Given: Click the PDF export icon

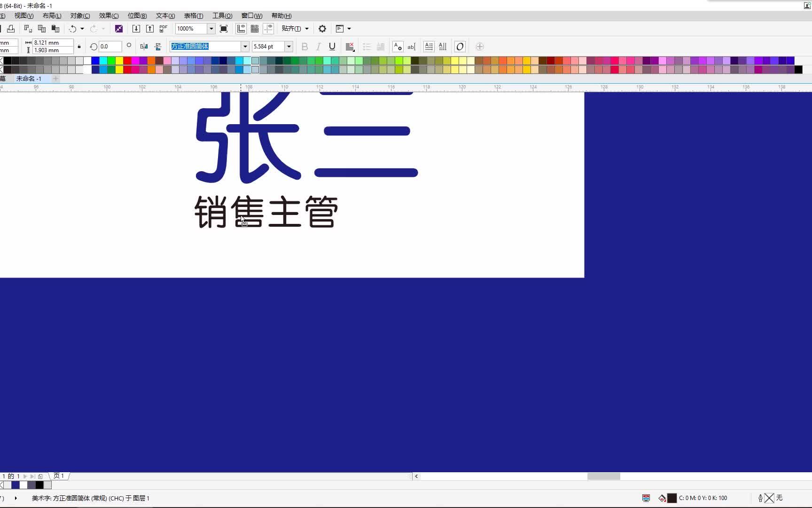Looking at the screenshot, I should tap(163, 29).
